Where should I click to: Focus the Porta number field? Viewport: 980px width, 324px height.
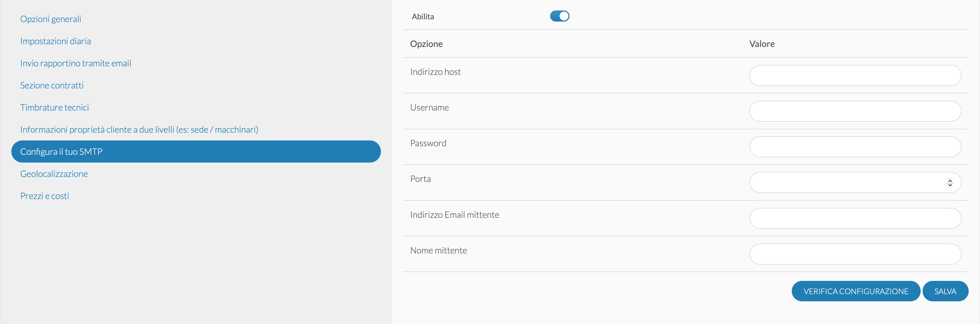(855, 182)
